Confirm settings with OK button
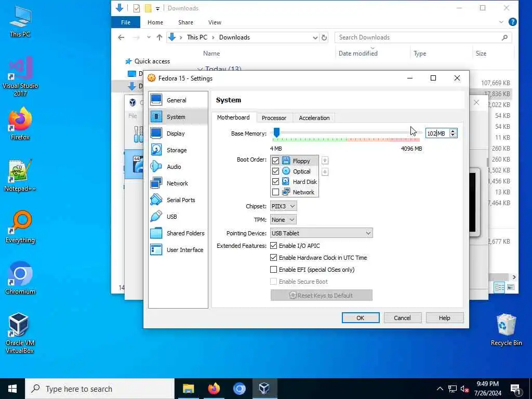Viewport: 532px width, 399px height. pos(361,318)
